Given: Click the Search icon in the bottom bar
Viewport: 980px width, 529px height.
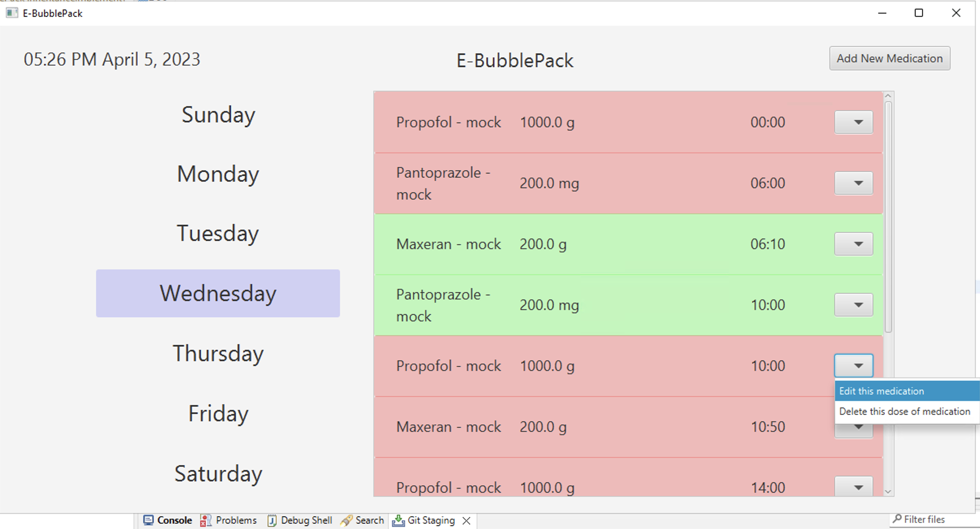Looking at the screenshot, I should pyautogui.click(x=347, y=520).
